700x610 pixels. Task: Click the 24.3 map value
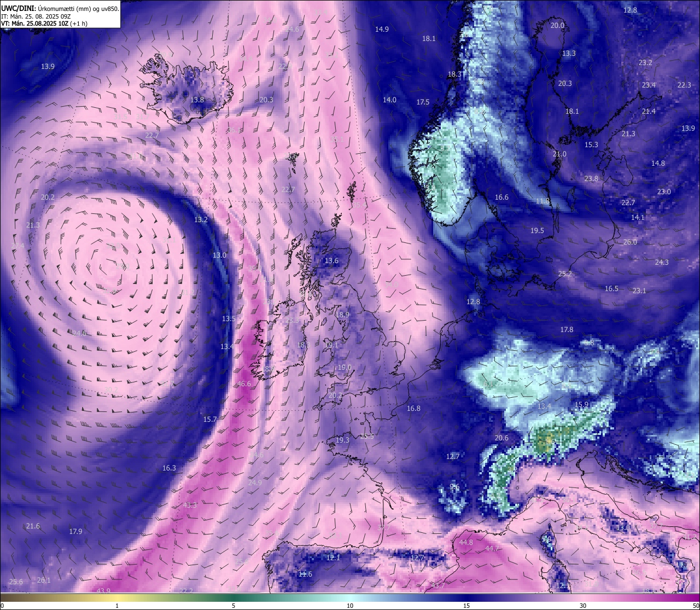click(662, 263)
